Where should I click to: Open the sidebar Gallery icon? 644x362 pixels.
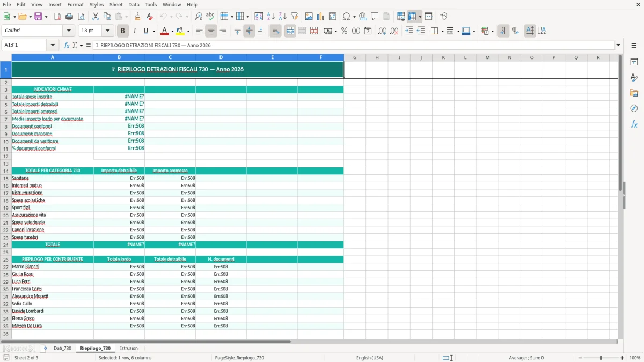click(634, 93)
